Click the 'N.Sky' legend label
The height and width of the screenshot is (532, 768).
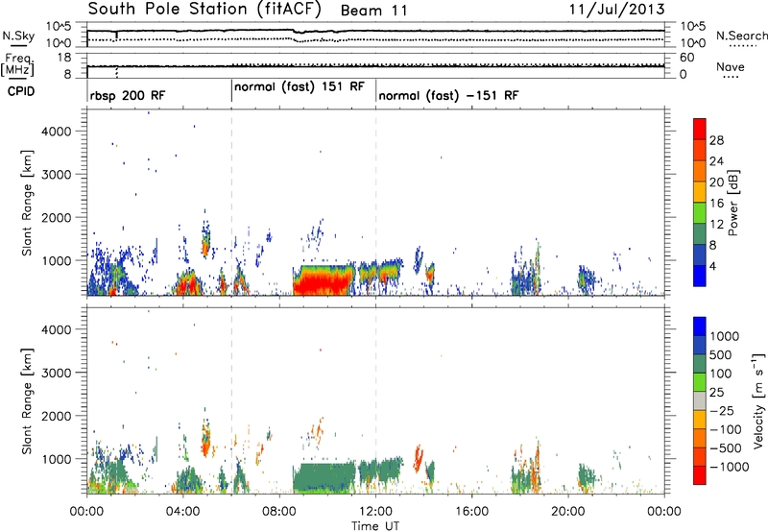tap(18, 36)
